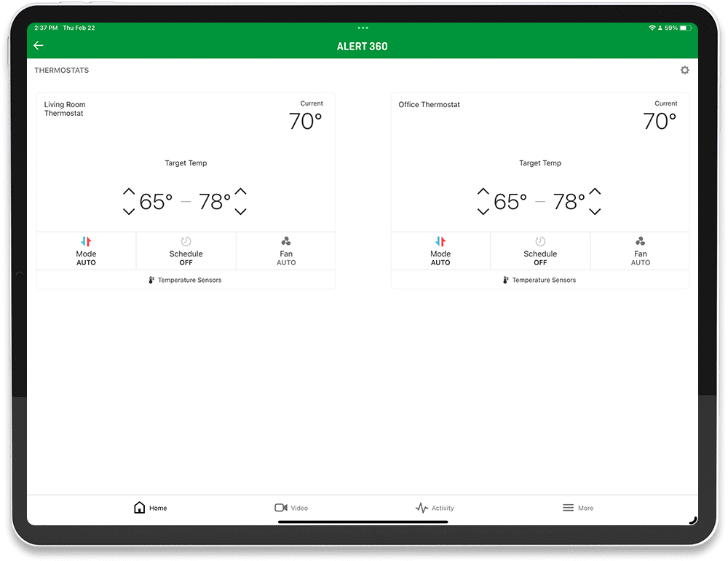The image size is (728, 561).
Task: Lower Office Thermostat cool setpoint 78° arrow
Action: pos(596,211)
